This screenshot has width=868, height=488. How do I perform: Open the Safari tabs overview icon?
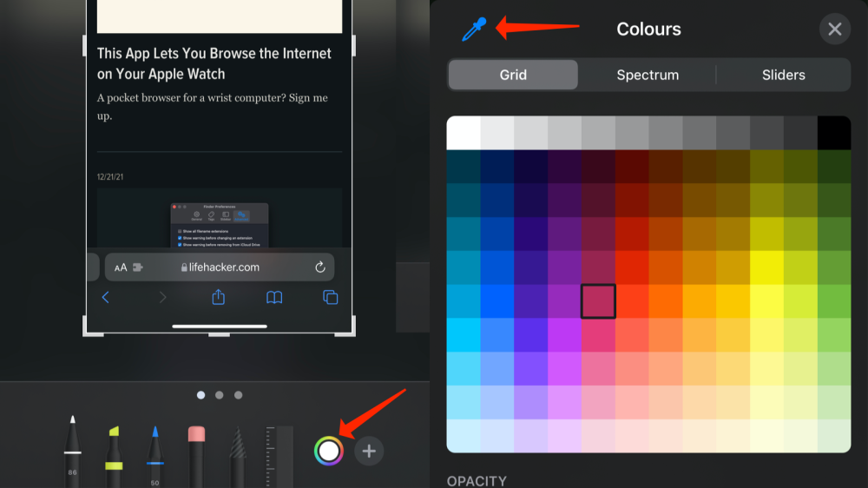(330, 298)
